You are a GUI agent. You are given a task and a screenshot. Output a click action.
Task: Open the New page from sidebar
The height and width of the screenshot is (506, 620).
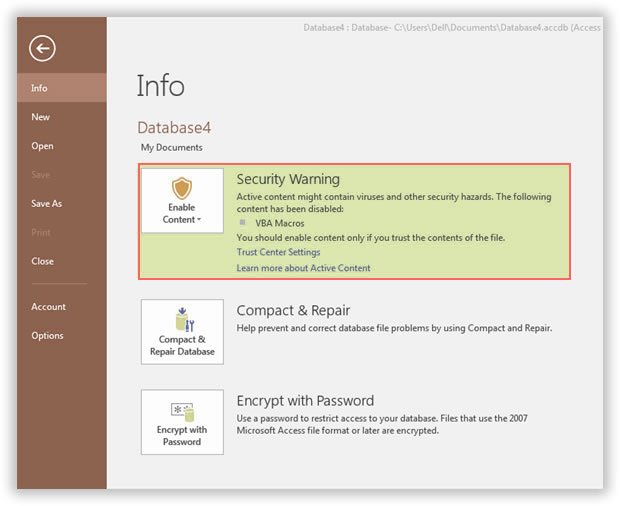(40, 117)
